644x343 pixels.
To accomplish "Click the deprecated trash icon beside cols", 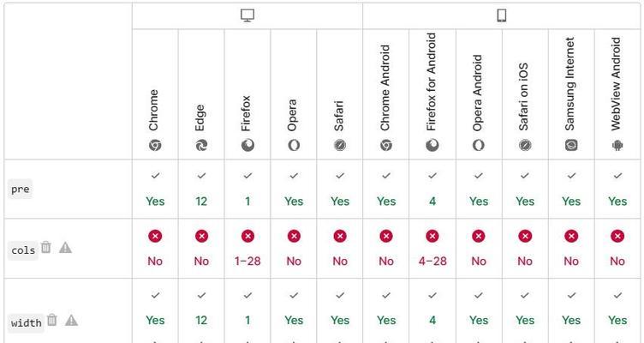I will click(46, 247).
